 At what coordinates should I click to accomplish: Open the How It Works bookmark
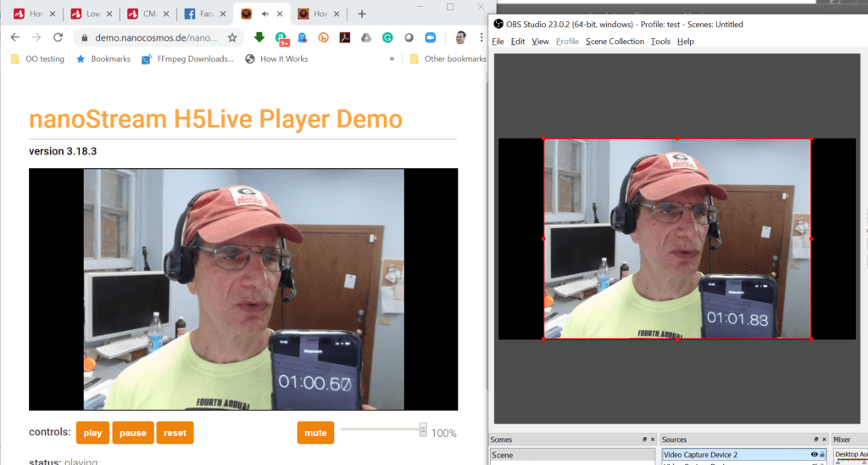276,59
